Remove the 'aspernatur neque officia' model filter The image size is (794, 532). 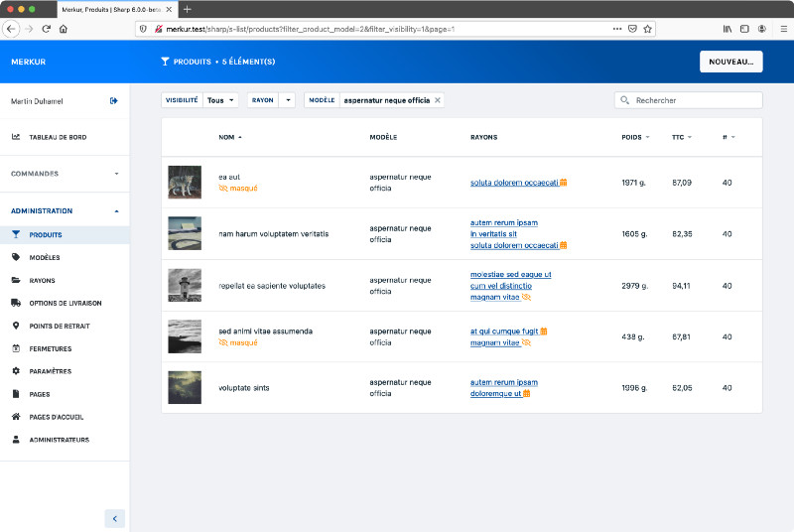pyautogui.click(x=438, y=100)
